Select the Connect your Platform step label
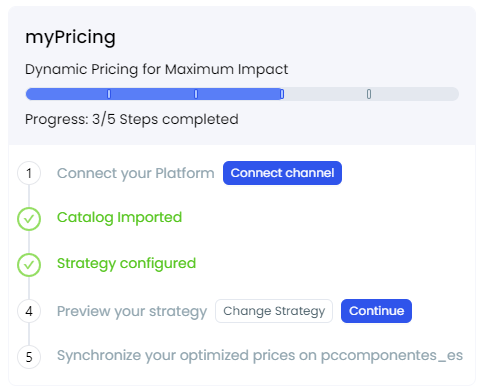The height and width of the screenshot is (390, 489). (x=136, y=173)
